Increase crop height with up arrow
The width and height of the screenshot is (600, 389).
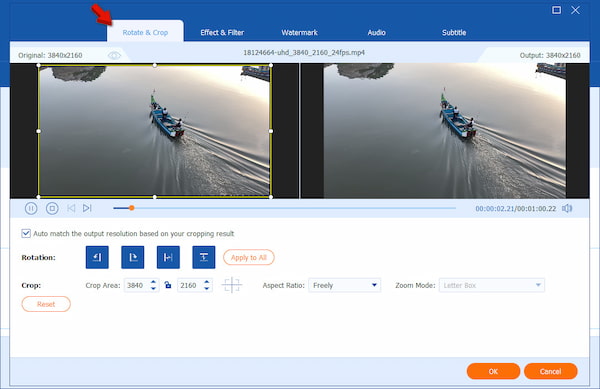pos(207,282)
